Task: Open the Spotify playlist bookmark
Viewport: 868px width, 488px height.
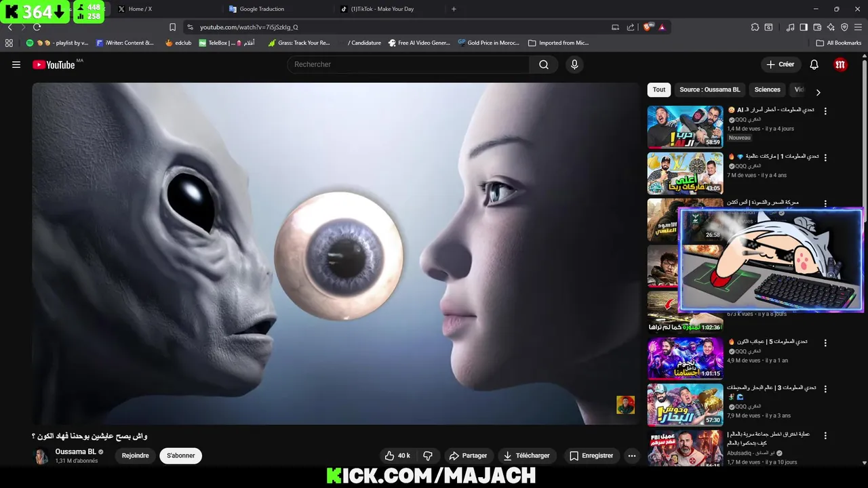Action: click(58, 43)
